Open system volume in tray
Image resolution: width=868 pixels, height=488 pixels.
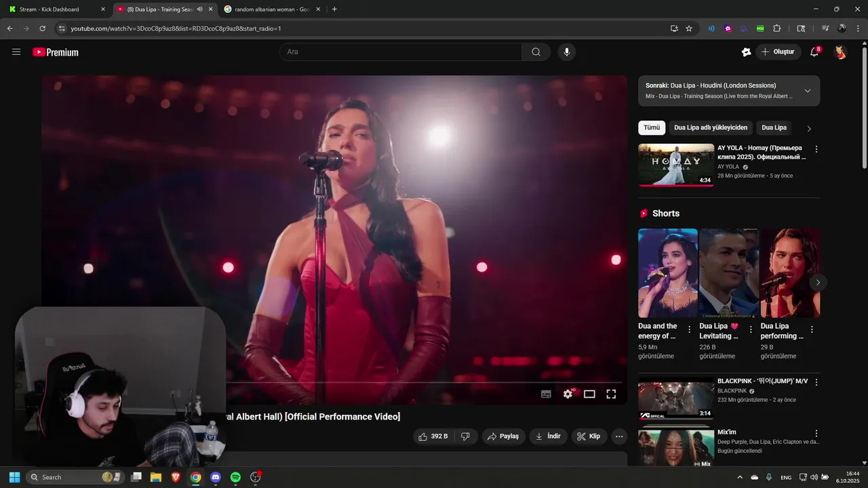814,477
